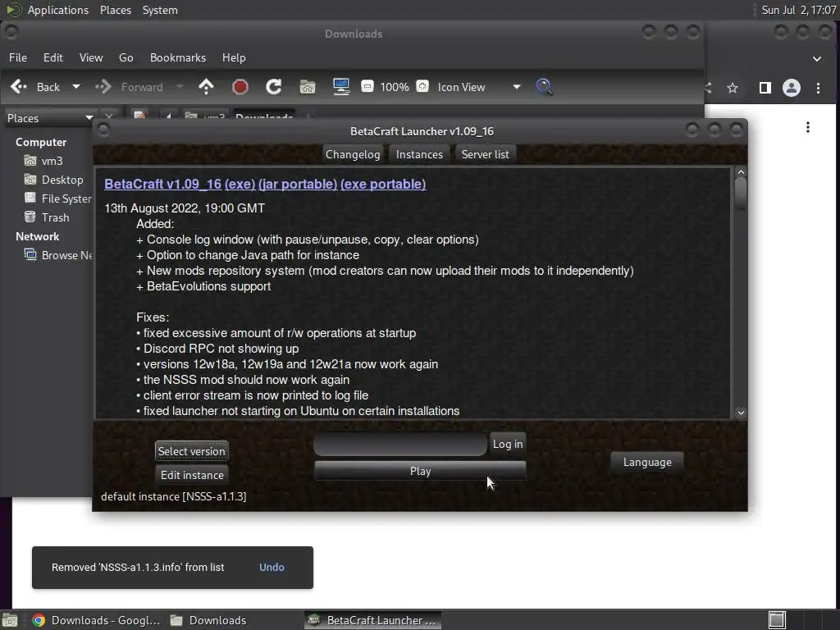Click the Select version button
The width and height of the screenshot is (840, 630).
[x=192, y=451]
